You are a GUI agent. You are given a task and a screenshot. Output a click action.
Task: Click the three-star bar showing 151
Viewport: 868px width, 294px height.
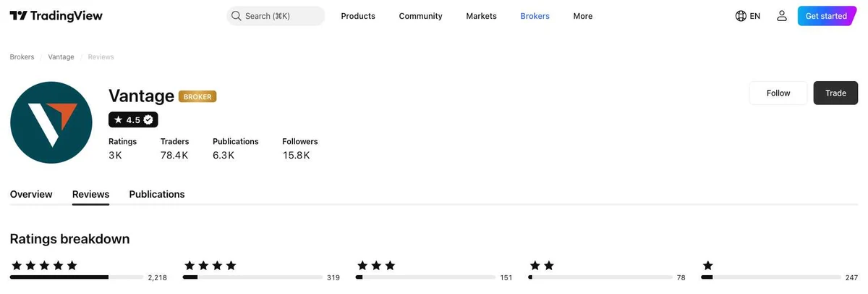point(425,277)
